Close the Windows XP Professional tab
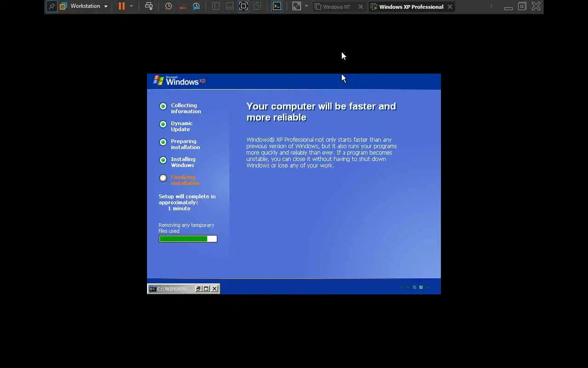Screen dimensions: 588x368 click(x=450, y=7)
